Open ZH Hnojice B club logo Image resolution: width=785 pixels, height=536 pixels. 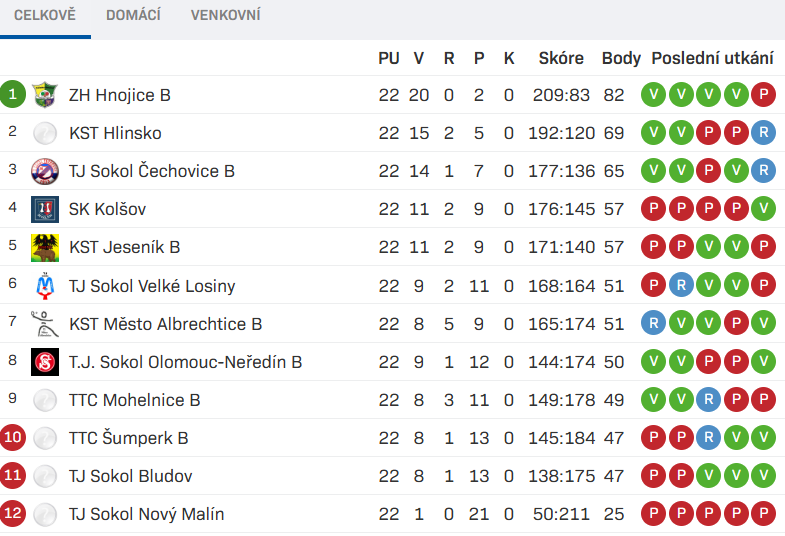[45, 95]
